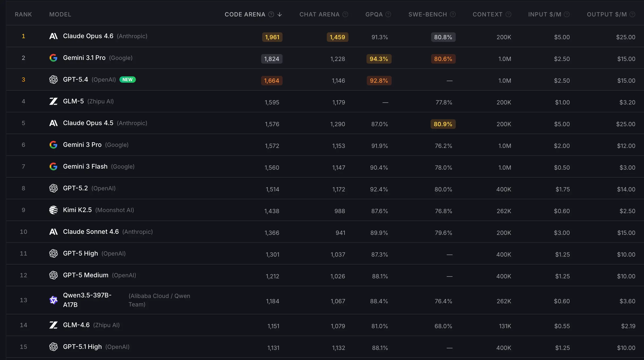Click the OpenAI logo beside GPT-5.4
The image size is (644, 360).
(53, 79)
